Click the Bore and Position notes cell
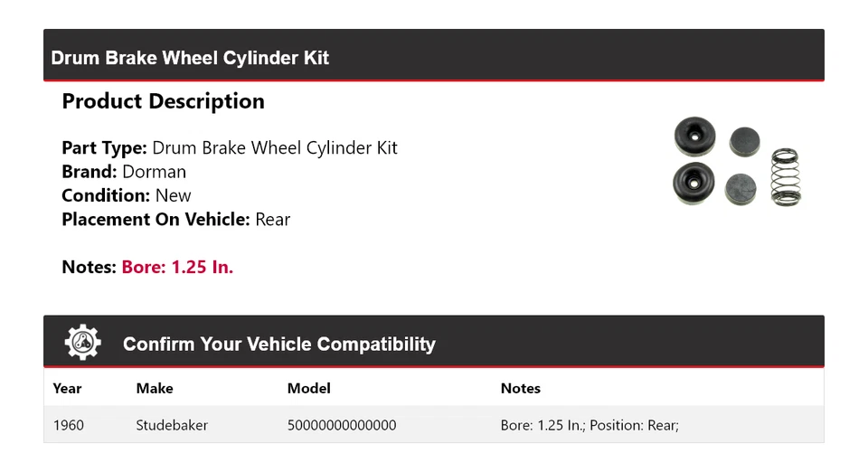868x472 pixels. [590, 425]
